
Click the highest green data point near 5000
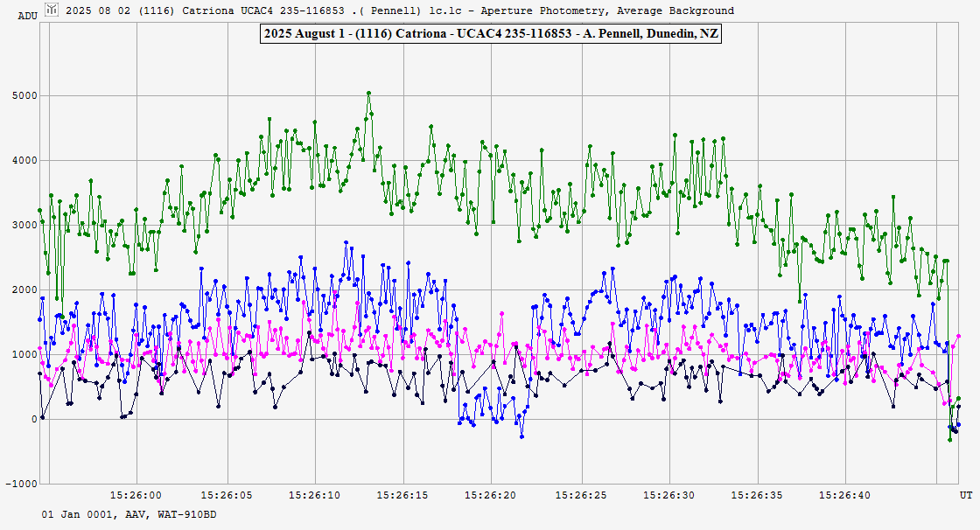click(x=368, y=93)
